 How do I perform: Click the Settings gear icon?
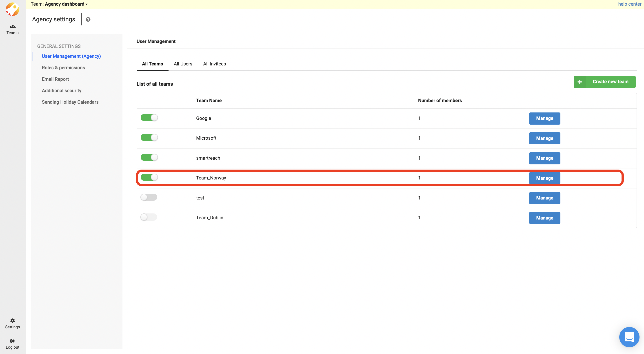(13, 321)
